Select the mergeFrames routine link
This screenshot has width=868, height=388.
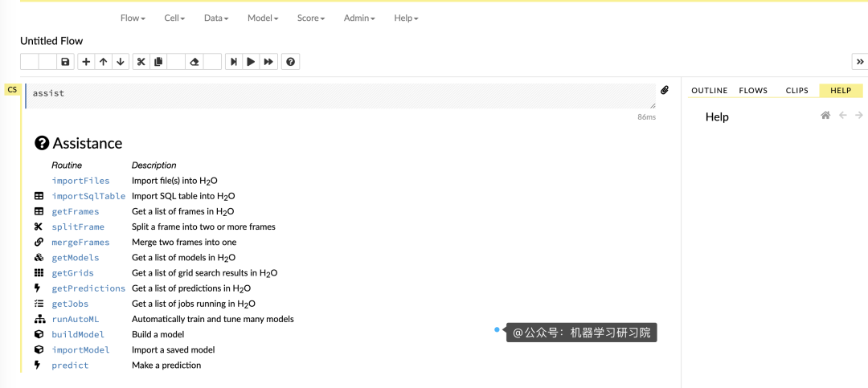pos(81,243)
